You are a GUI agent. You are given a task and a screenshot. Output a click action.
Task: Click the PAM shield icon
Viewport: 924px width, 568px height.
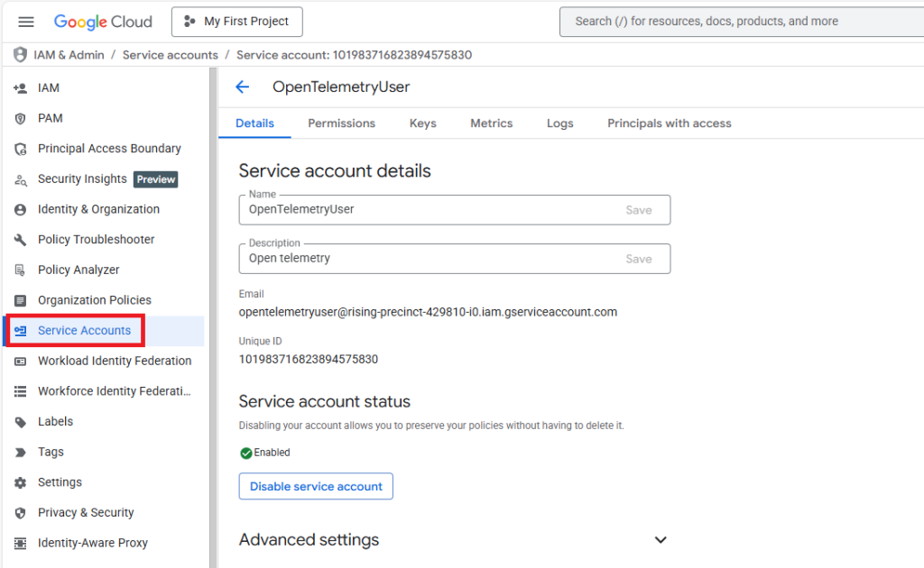click(x=20, y=118)
